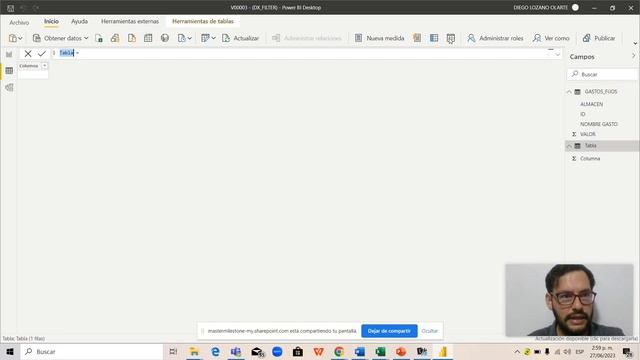
Task: Collapse the ribbon with the chevron
Action: click(x=635, y=43)
